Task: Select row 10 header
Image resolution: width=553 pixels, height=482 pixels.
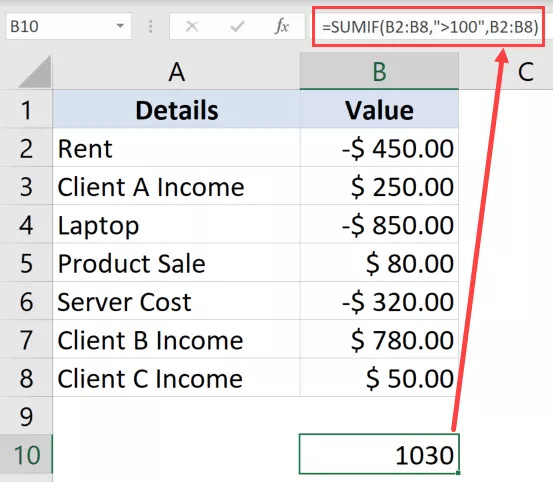Action: click(26, 454)
